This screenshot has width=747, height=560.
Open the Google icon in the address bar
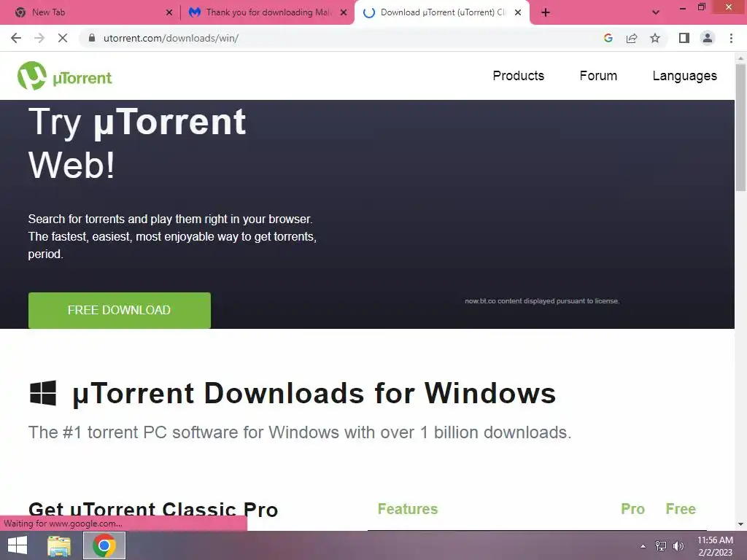[x=608, y=38]
